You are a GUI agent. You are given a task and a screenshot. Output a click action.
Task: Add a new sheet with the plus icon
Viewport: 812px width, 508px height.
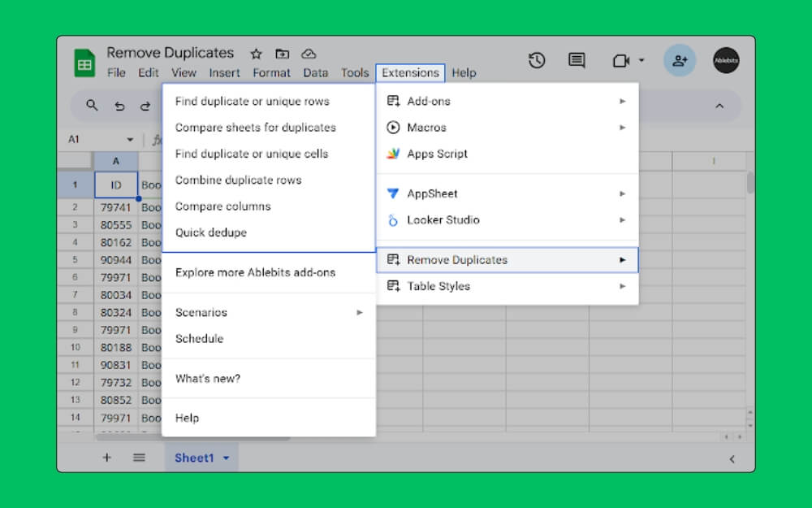pyautogui.click(x=106, y=458)
